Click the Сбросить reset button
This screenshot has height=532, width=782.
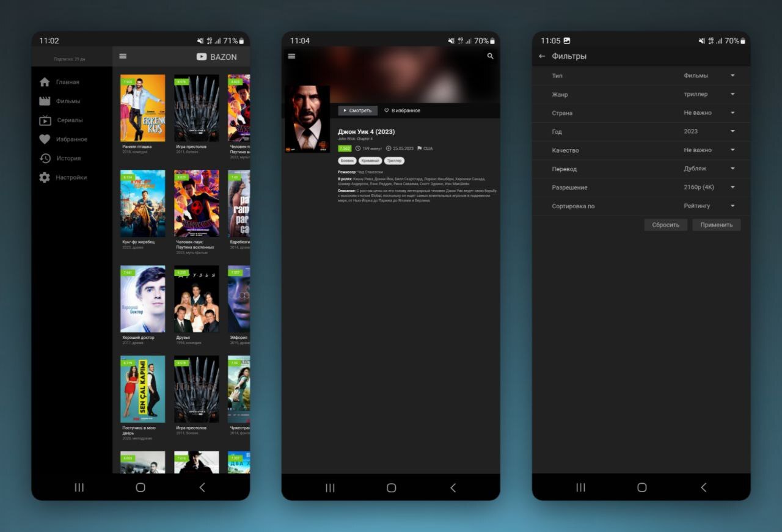(x=665, y=225)
